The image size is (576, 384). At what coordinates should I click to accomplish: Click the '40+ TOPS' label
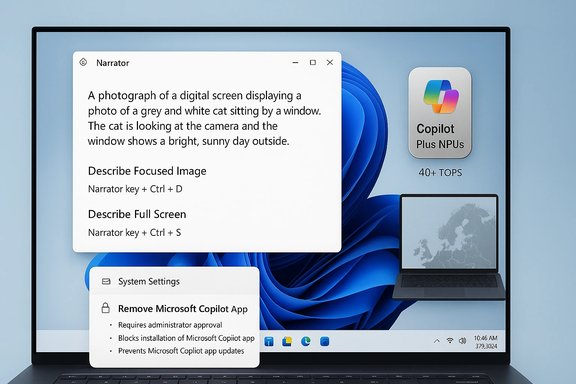pyautogui.click(x=440, y=173)
